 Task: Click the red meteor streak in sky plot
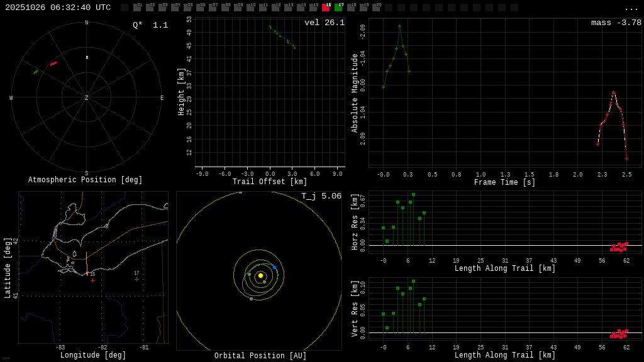tap(53, 63)
